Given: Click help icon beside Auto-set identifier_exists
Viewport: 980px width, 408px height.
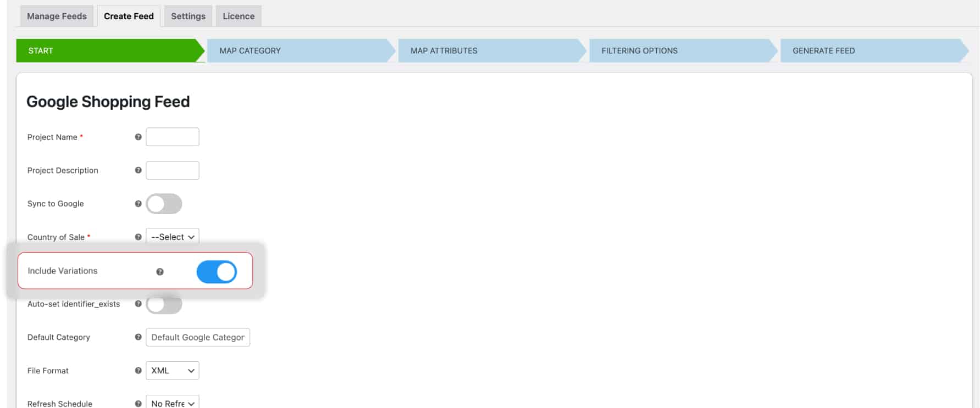Looking at the screenshot, I should coord(138,304).
